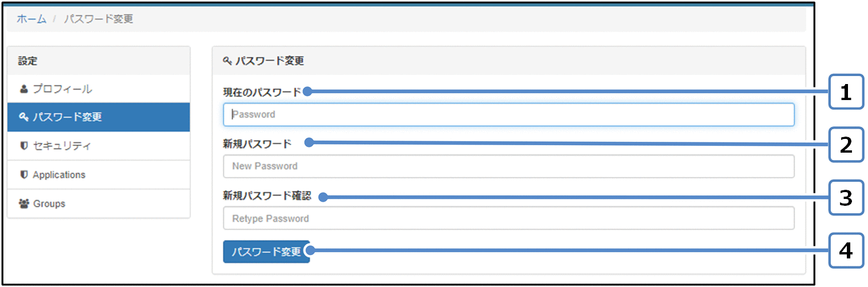Open the Groups settings section
This screenshot has height=287, width=868.
pos(99,204)
